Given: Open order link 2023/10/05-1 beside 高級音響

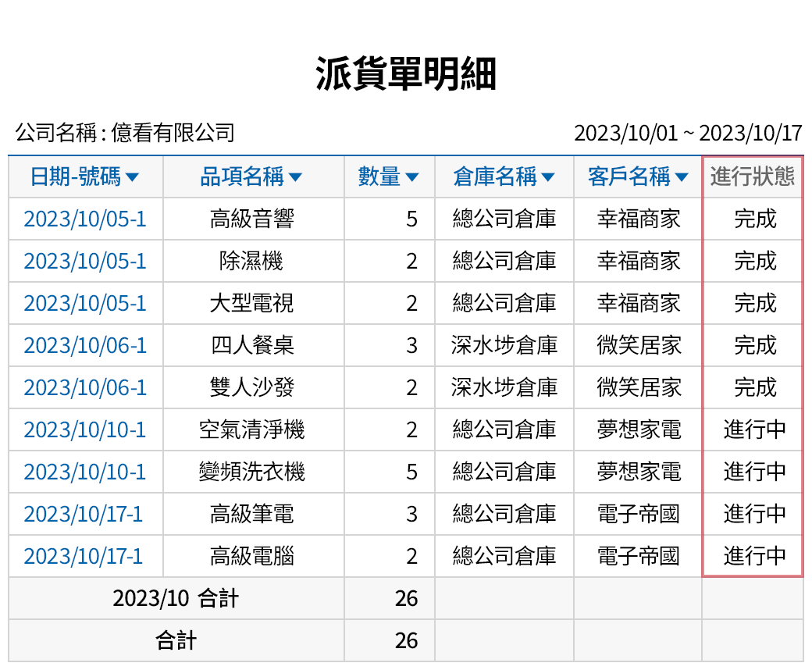Looking at the screenshot, I should click(85, 219).
